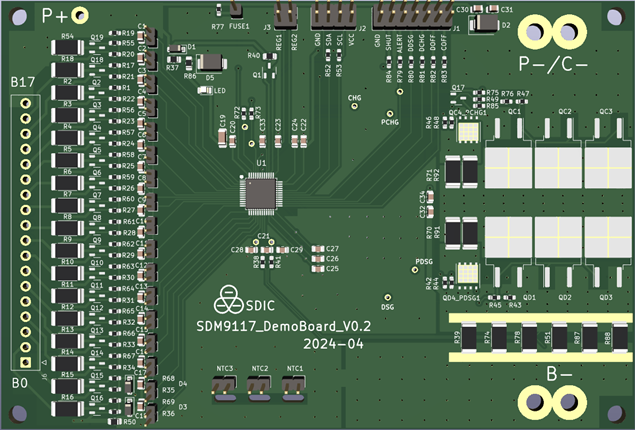The height and width of the screenshot is (430, 635).
Task: Select the B- label text
Action: pos(559,374)
